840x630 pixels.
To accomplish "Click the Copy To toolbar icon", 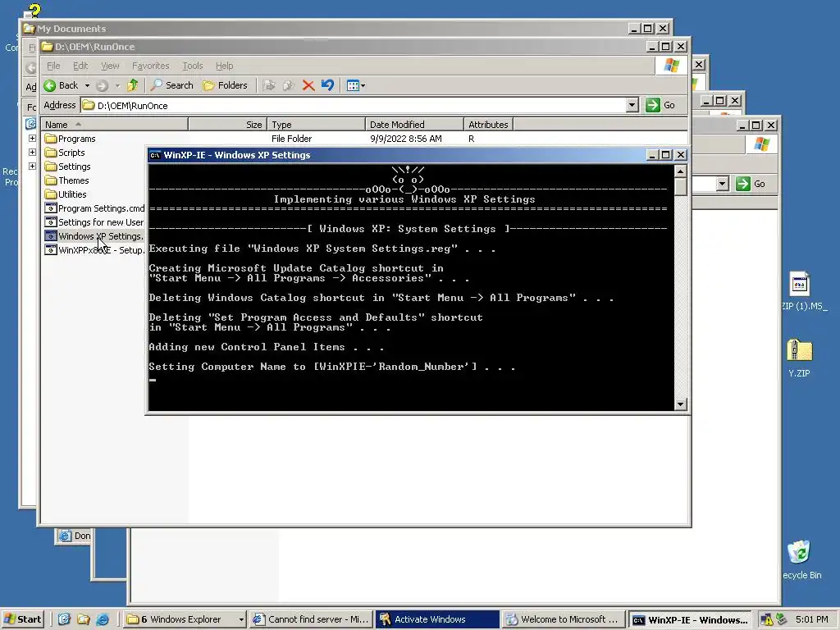I will click(289, 85).
